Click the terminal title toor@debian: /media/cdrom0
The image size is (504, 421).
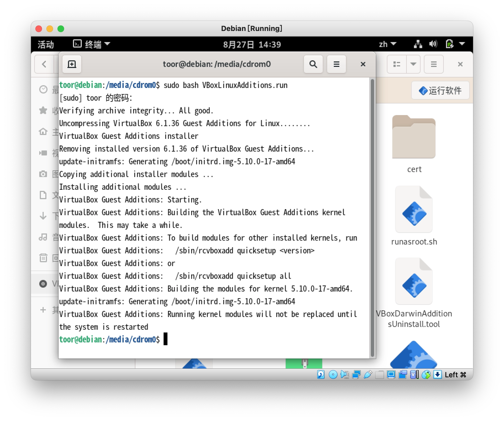tap(217, 64)
